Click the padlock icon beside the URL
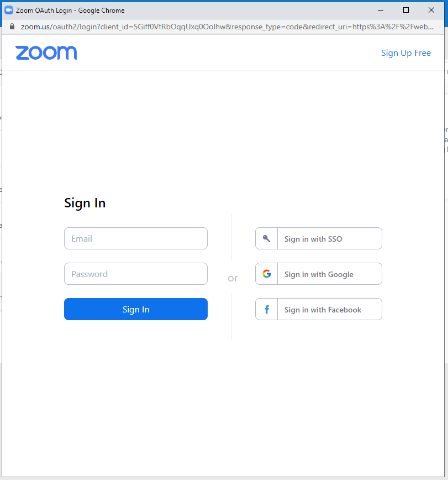This screenshot has height=480, width=448. coord(12,27)
